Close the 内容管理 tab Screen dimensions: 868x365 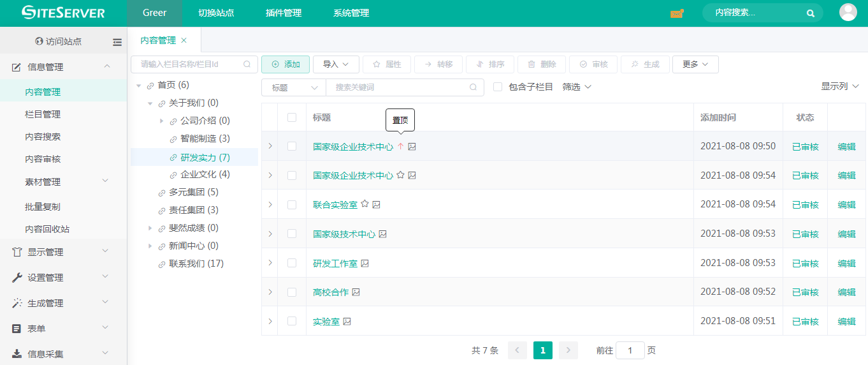coord(184,40)
